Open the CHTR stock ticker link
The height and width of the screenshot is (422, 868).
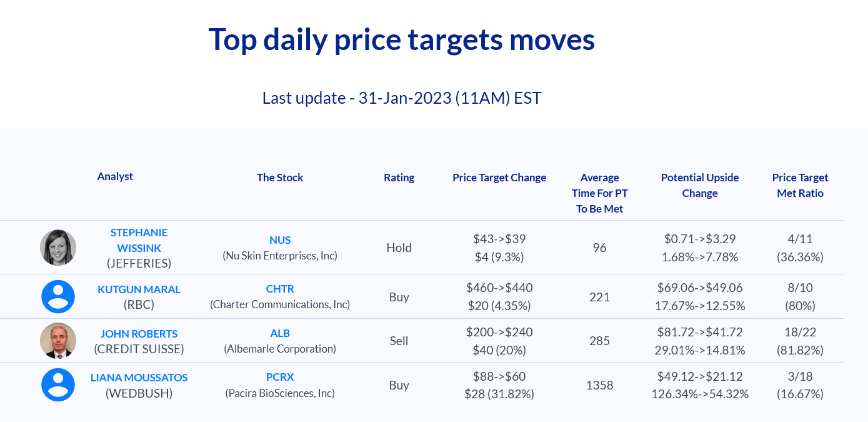(x=280, y=289)
